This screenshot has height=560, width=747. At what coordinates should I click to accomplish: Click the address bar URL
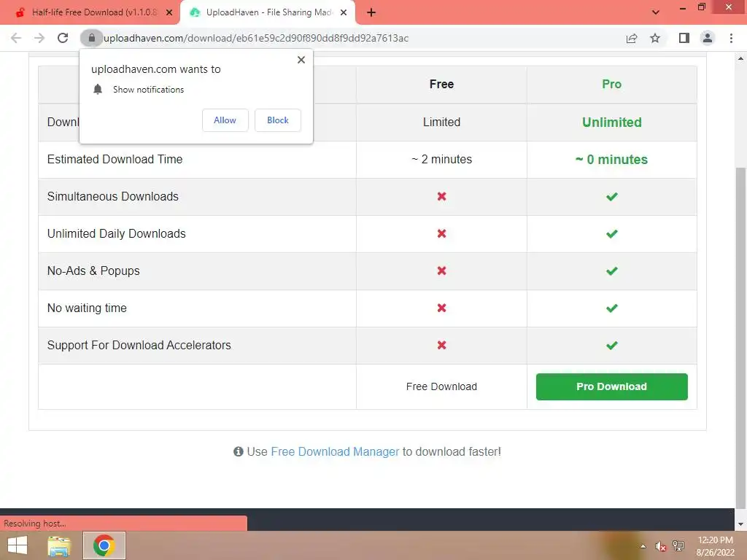256,38
